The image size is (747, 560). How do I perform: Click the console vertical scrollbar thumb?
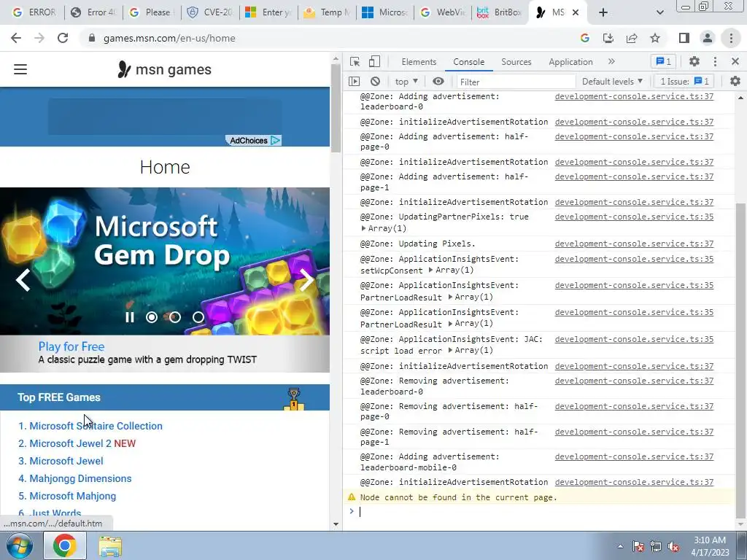tap(740, 359)
